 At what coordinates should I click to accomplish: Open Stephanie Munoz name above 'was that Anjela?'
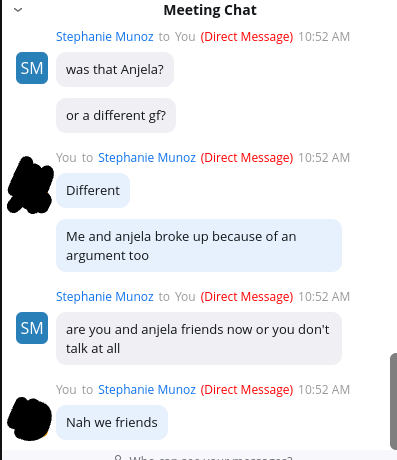pyautogui.click(x=105, y=37)
